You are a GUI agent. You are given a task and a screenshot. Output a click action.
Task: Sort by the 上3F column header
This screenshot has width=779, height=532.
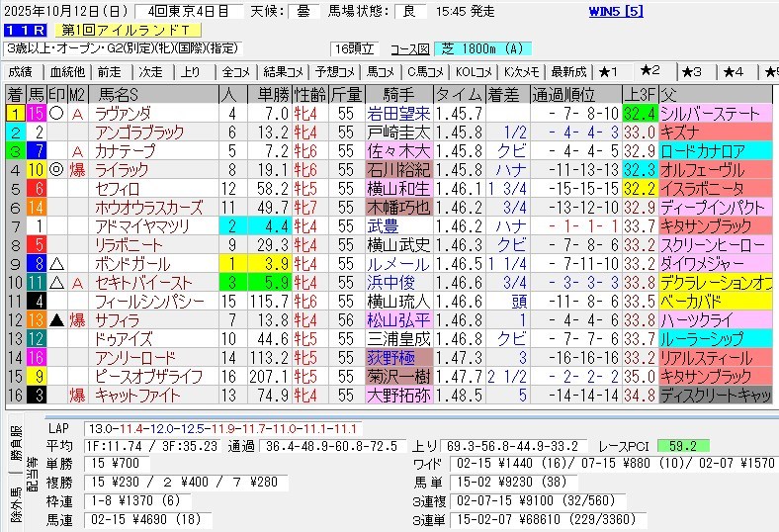tap(639, 95)
